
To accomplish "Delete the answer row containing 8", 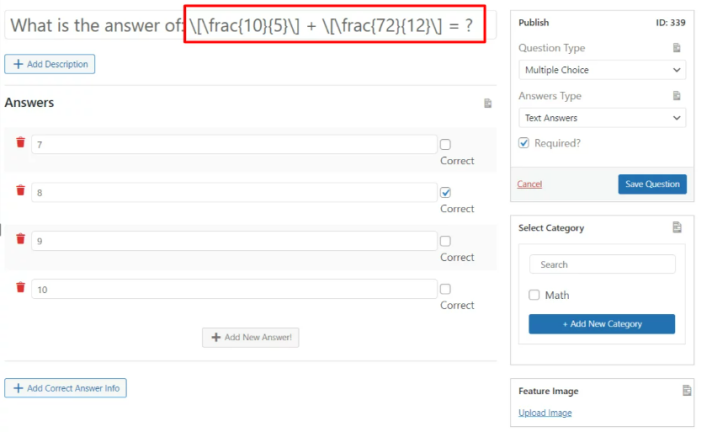I will click(x=20, y=190).
